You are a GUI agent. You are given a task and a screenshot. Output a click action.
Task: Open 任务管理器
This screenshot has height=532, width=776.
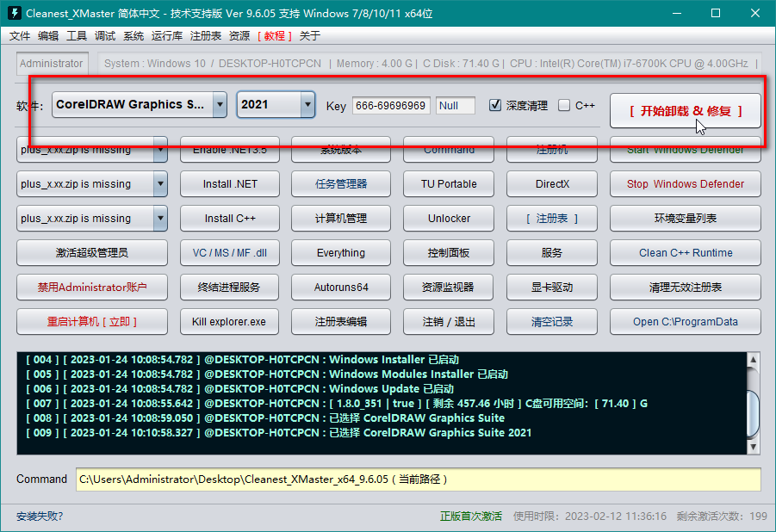click(x=341, y=184)
